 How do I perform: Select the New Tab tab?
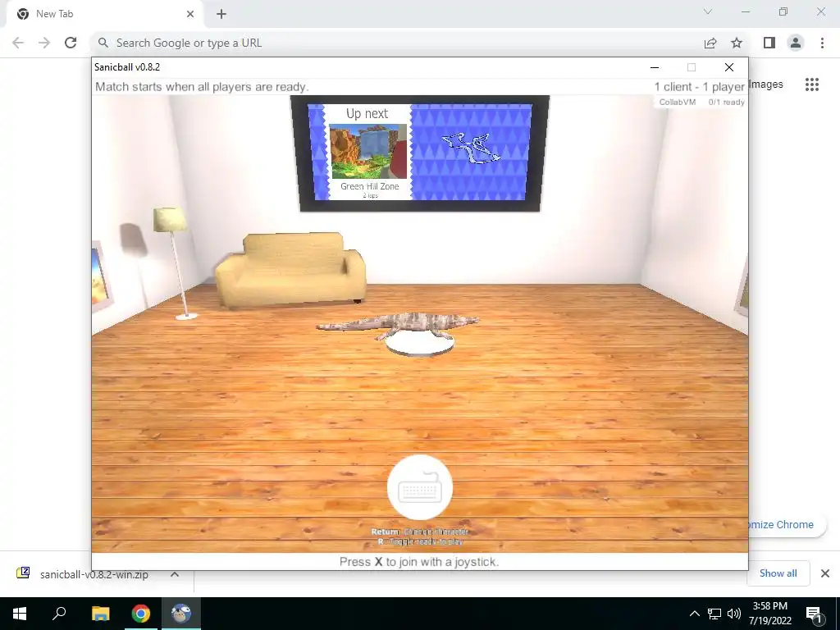pos(104,14)
